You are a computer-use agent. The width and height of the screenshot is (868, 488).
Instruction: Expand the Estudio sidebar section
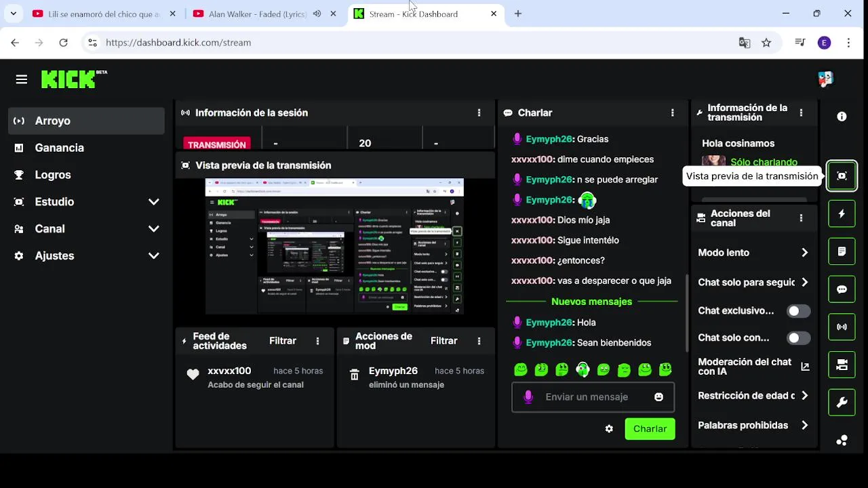[154, 202]
